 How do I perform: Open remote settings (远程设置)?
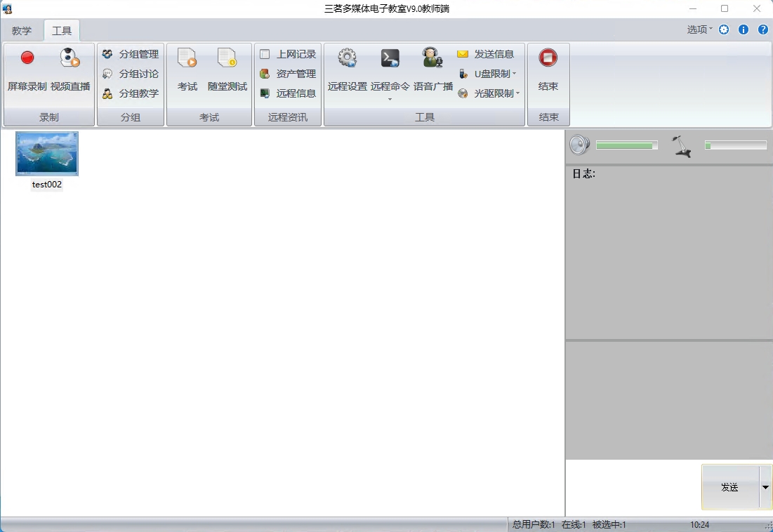[x=348, y=70]
